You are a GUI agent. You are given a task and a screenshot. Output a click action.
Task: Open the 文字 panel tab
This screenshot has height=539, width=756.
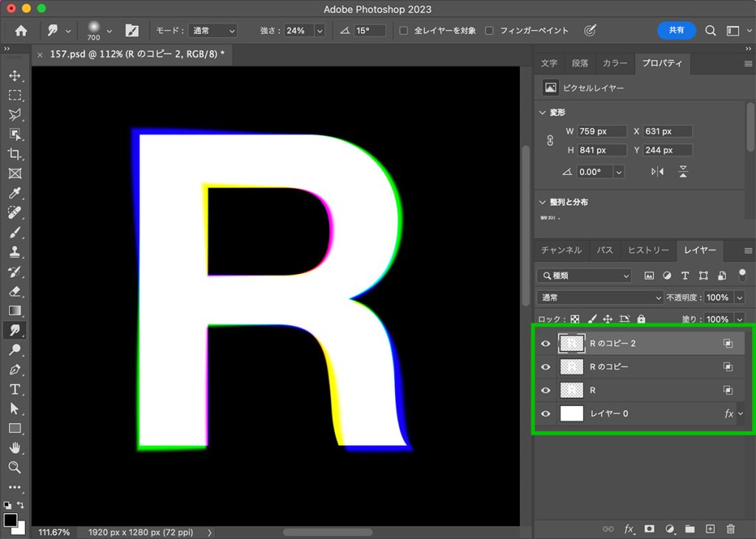pos(549,63)
